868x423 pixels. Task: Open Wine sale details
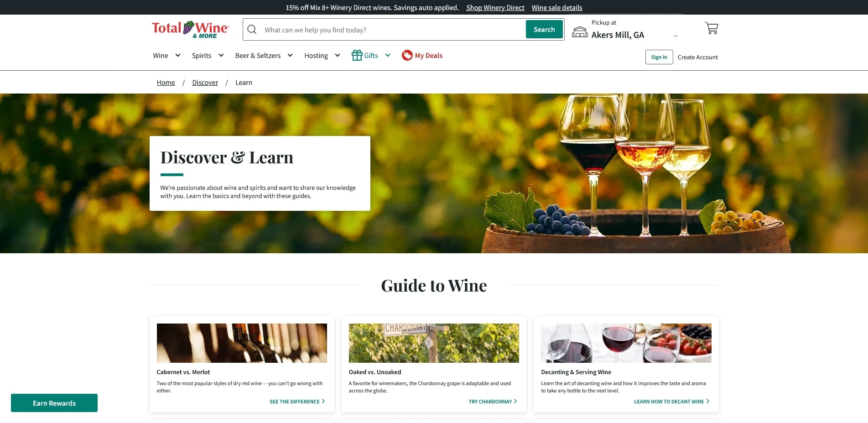[x=556, y=7]
